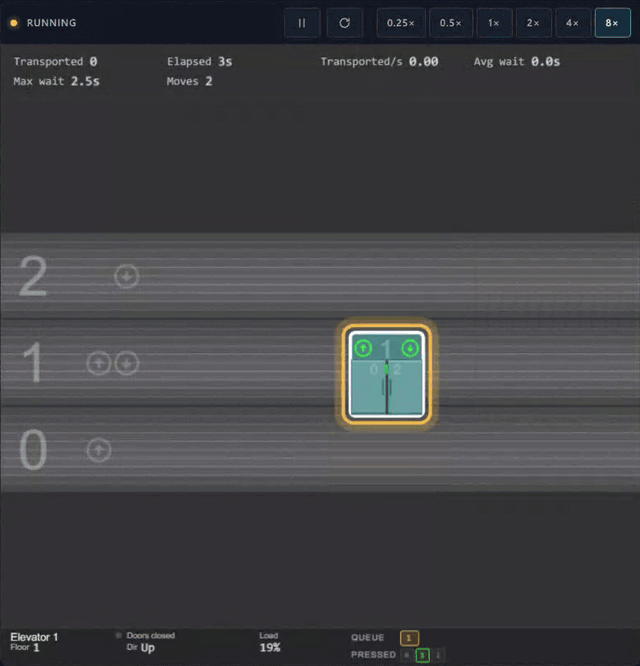Viewport: 640px width, 666px height.
Task: Click the elevator's green down indicator
Action: point(410,348)
